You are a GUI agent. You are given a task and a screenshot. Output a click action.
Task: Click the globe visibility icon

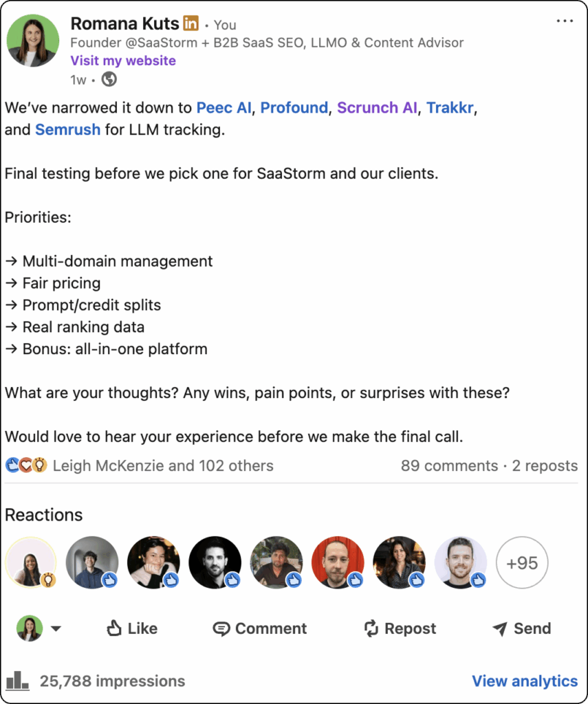click(x=109, y=80)
